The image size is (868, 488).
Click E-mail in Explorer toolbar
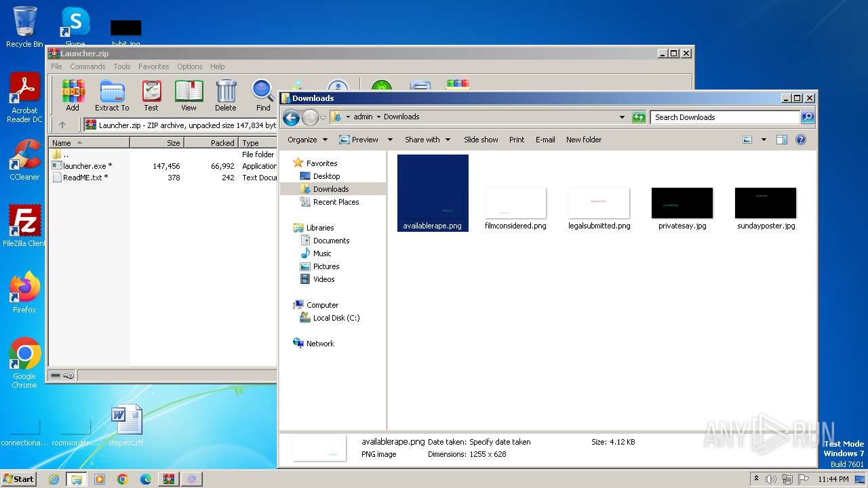coord(545,140)
